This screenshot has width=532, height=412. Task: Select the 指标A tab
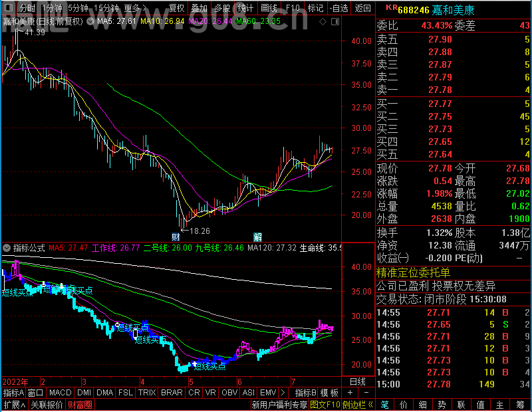tap(13, 393)
